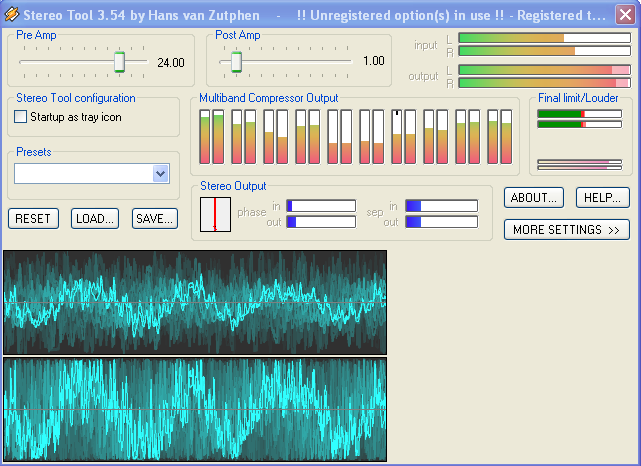This screenshot has width=641, height=466.
Task: Click the Pre Amp slider handle
Action: click(119, 62)
